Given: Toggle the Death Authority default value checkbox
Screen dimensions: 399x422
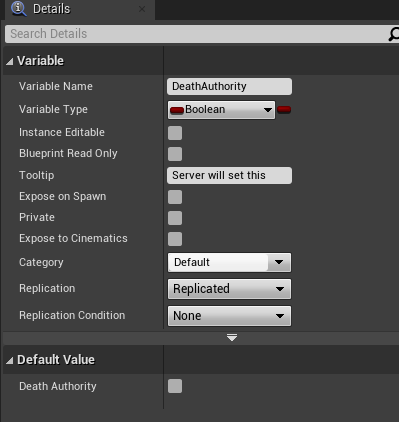Looking at the screenshot, I should [175, 386].
